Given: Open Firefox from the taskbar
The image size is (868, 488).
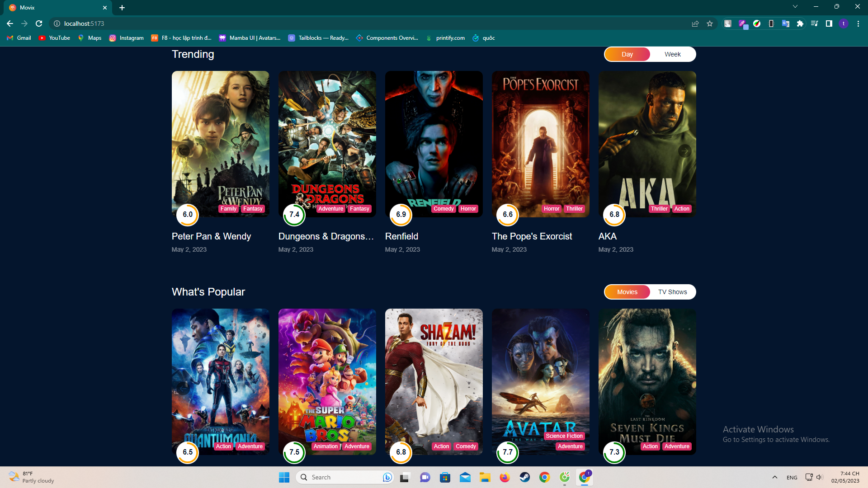Looking at the screenshot, I should pyautogui.click(x=505, y=477).
